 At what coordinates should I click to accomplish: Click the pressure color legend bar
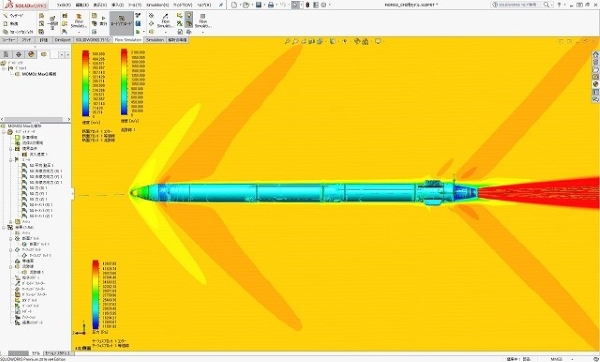(x=95, y=295)
